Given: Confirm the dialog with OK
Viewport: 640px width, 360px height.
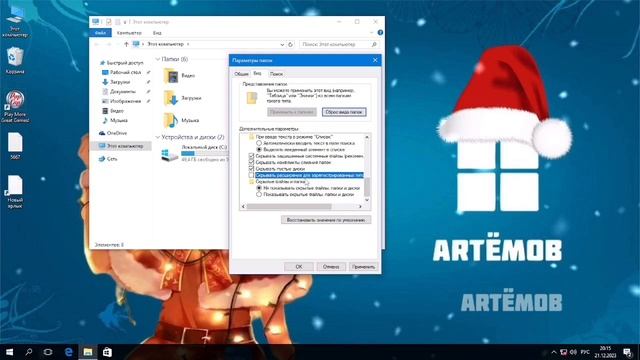Looking at the screenshot, I should [x=299, y=267].
